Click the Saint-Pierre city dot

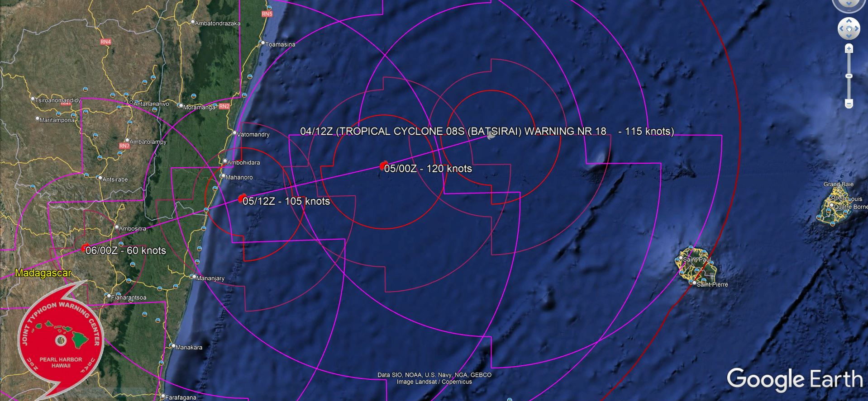point(694,283)
